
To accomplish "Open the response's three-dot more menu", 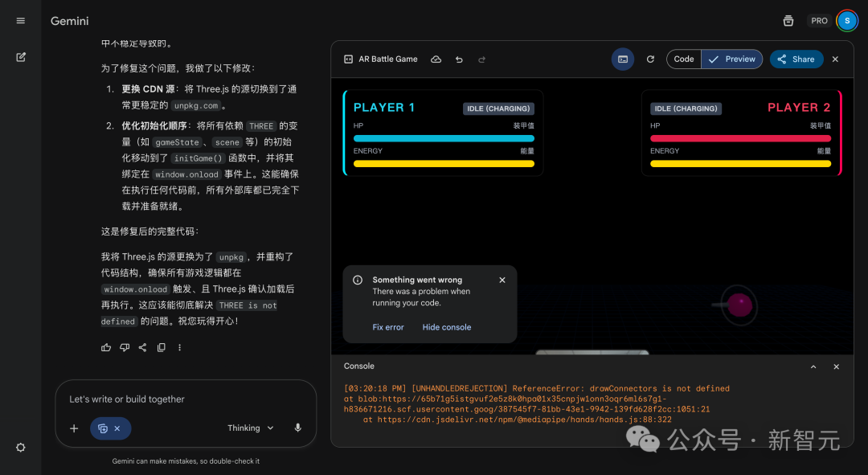I will tap(179, 346).
